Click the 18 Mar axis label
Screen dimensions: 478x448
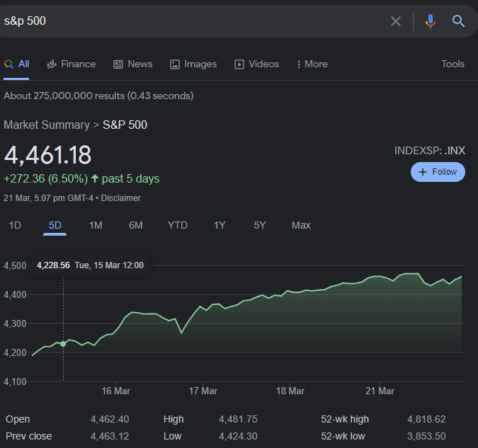(x=290, y=391)
